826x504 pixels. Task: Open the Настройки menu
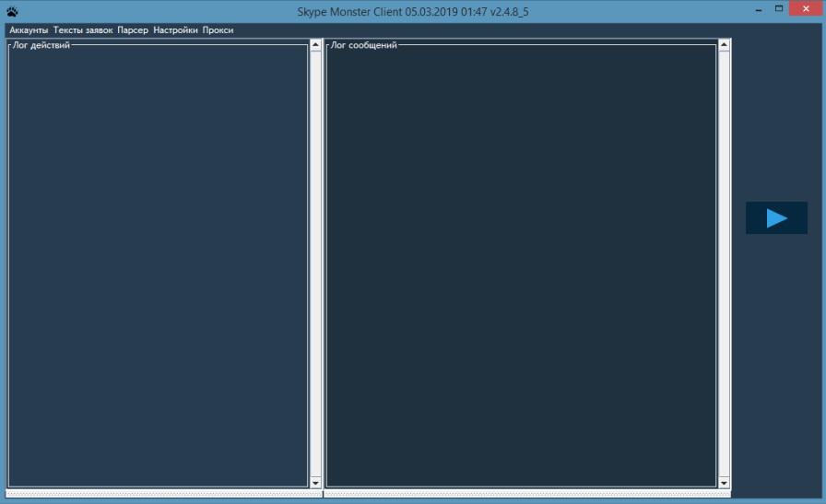point(175,30)
